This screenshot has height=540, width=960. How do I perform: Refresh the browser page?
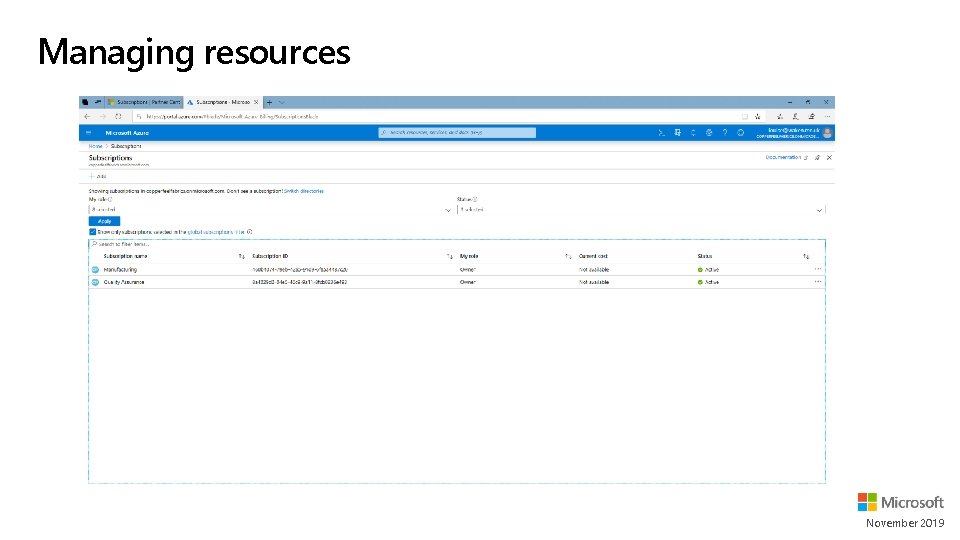[118, 116]
